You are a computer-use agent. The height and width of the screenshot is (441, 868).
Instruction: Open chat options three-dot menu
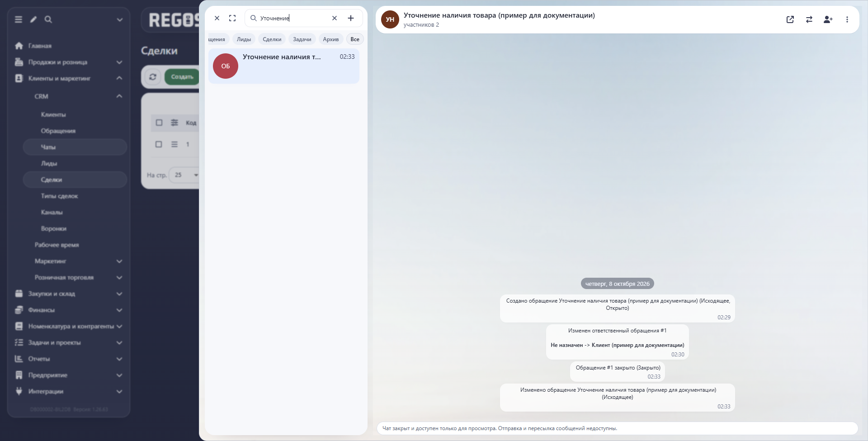point(847,19)
